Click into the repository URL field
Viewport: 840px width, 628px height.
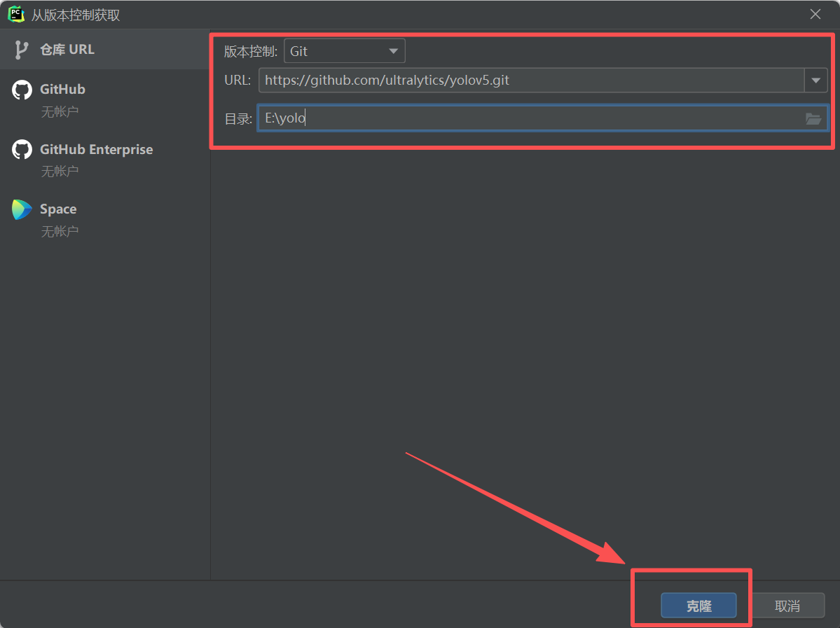(532, 81)
